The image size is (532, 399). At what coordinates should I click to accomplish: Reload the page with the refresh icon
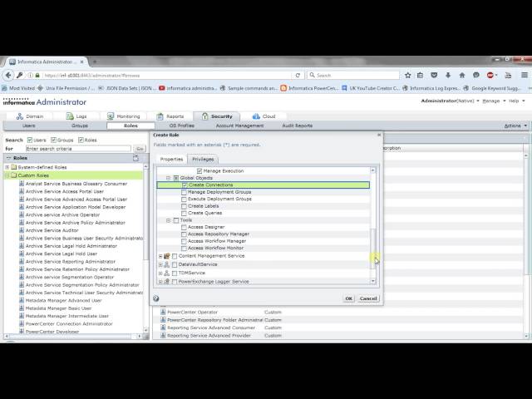[298, 76]
